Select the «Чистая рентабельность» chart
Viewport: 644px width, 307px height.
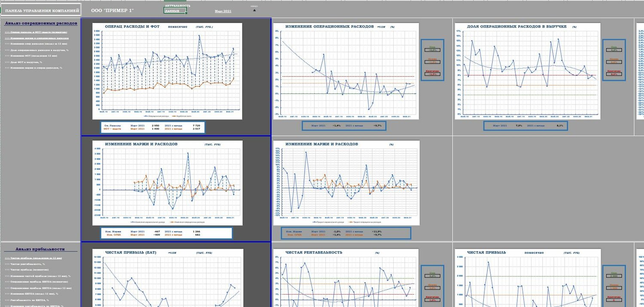coord(346,278)
